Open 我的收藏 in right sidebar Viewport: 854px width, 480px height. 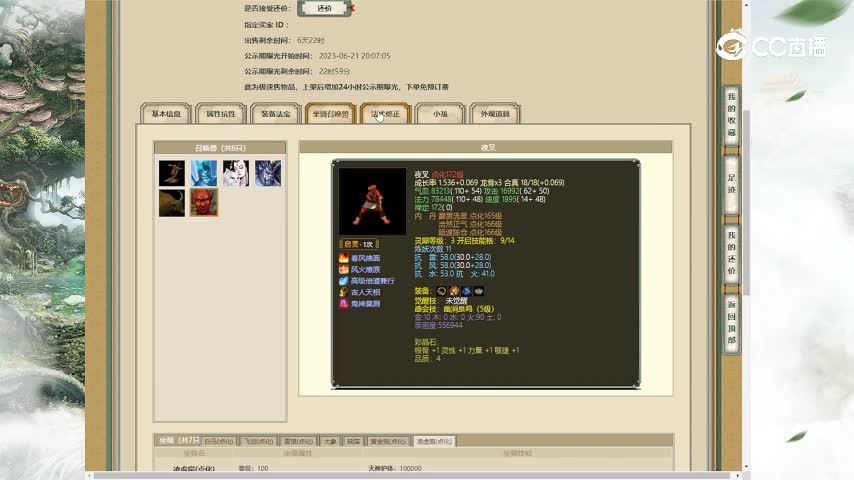pyautogui.click(x=731, y=116)
